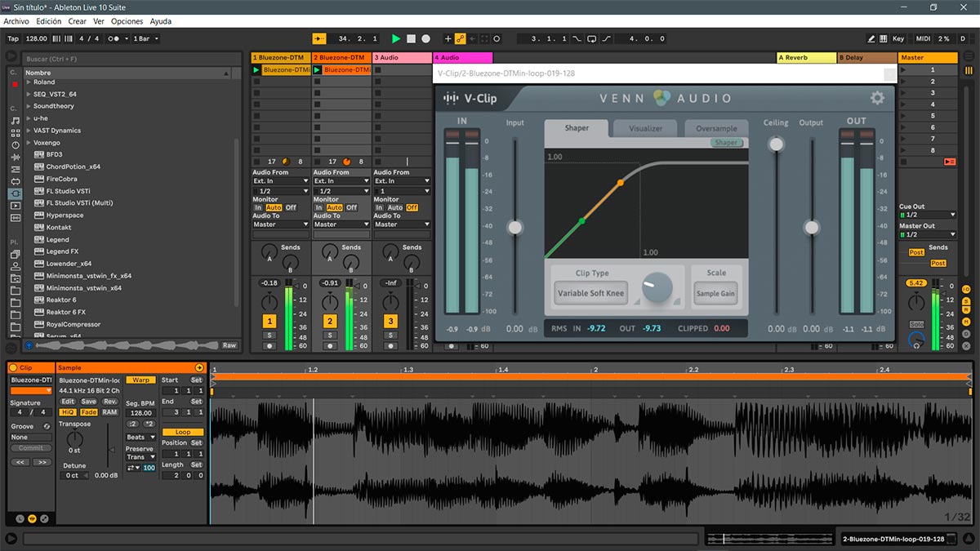This screenshot has height=551, width=980.
Task: Click Groove hot-swap icon in Clip panel
Action: [46, 426]
